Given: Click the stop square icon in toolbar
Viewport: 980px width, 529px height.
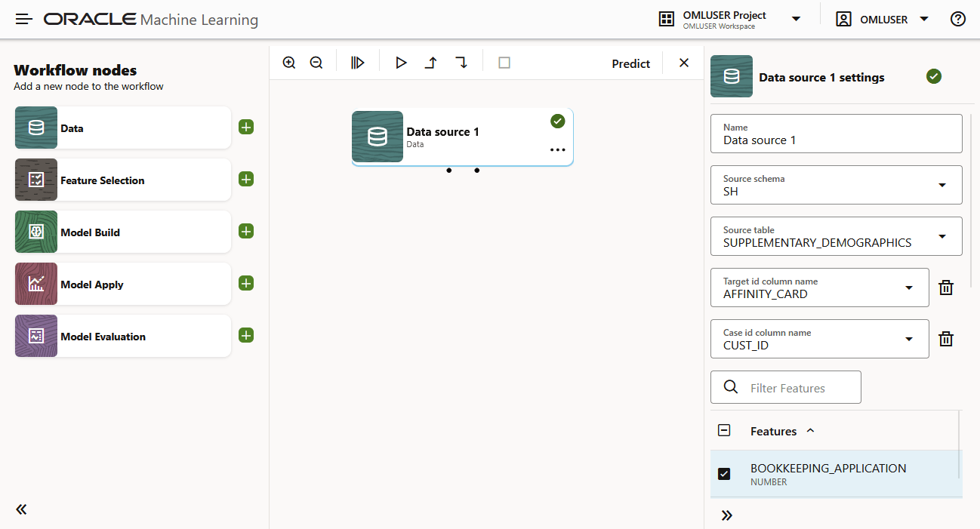Looking at the screenshot, I should (504, 63).
